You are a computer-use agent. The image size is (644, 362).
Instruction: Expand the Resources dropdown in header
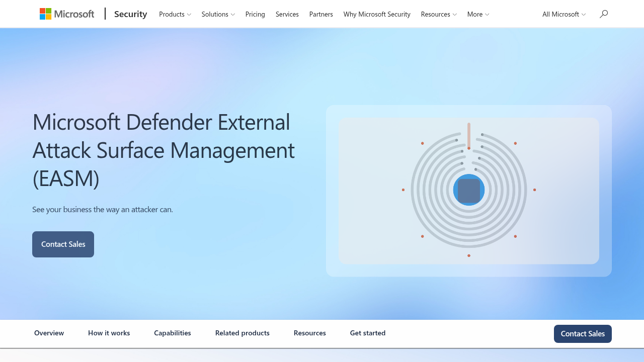click(x=439, y=14)
